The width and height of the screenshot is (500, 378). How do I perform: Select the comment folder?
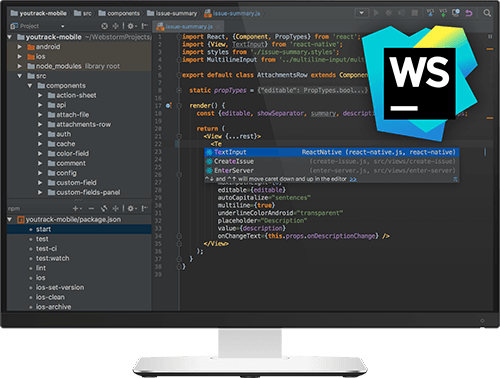click(67, 163)
